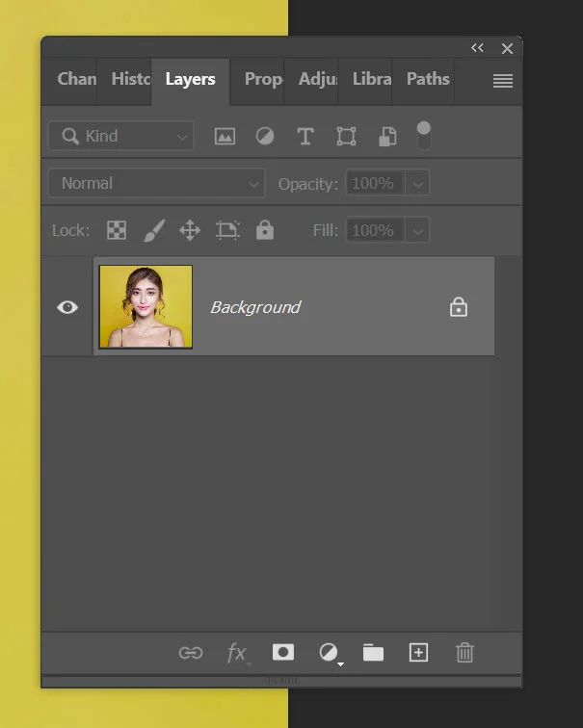This screenshot has width=583, height=728.
Task: Toggle layer filtering switch on or off
Action: coord(424,135)
